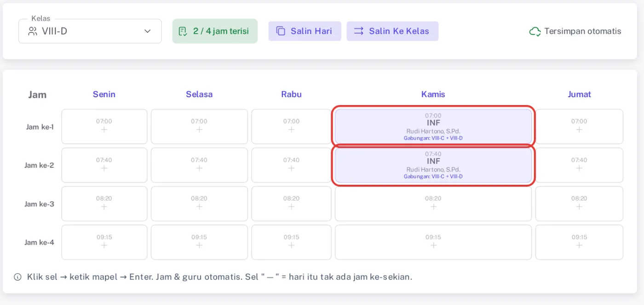Add subject to Rabu 08:20 cell
644x305 pixels.
click(291, 204)
